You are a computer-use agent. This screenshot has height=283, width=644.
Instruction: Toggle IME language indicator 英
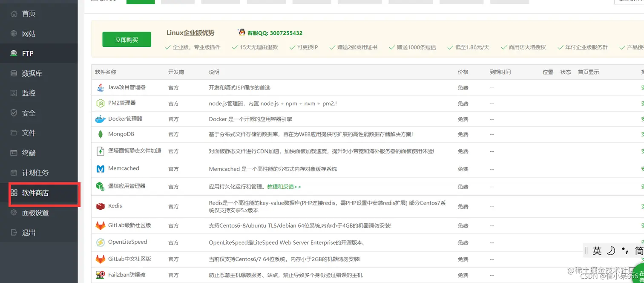coord(598,251)
